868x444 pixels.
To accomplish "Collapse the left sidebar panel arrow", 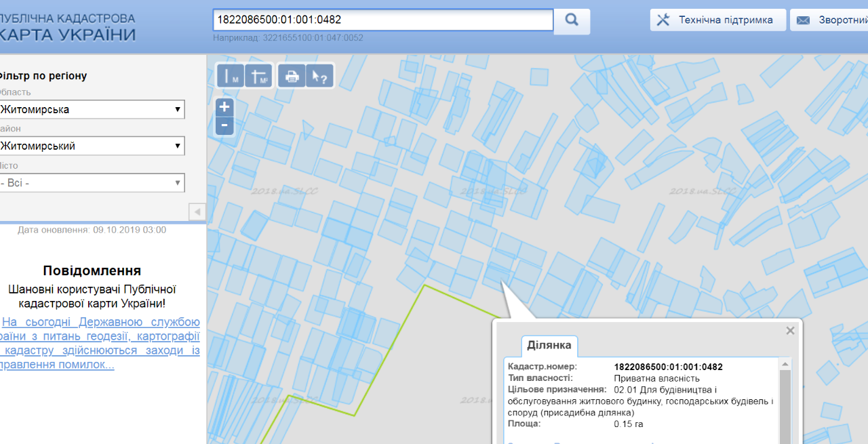I will 197,211.
